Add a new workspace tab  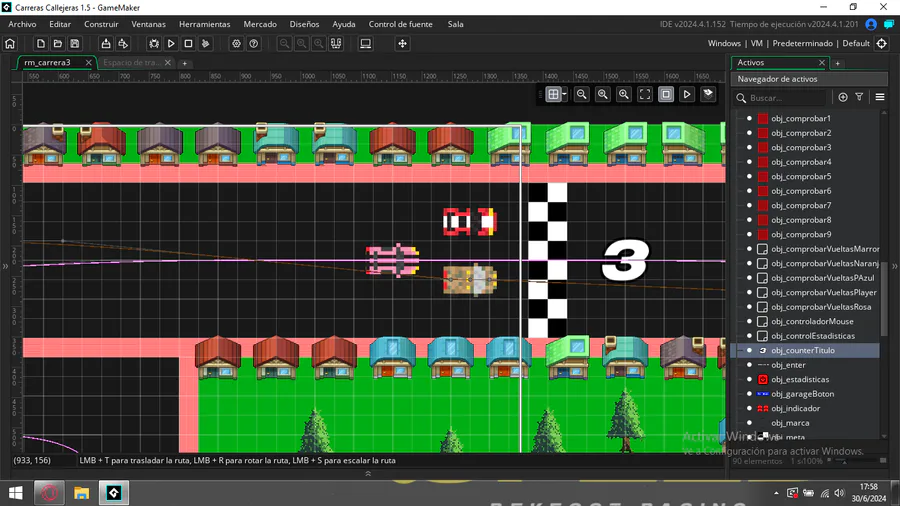185,63
